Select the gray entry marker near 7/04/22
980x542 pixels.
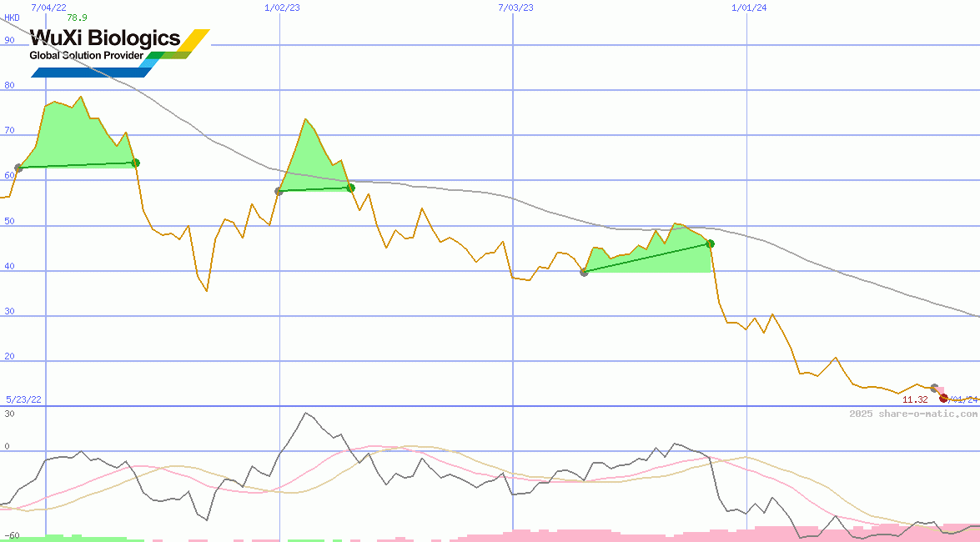click(x=18, y=168)
